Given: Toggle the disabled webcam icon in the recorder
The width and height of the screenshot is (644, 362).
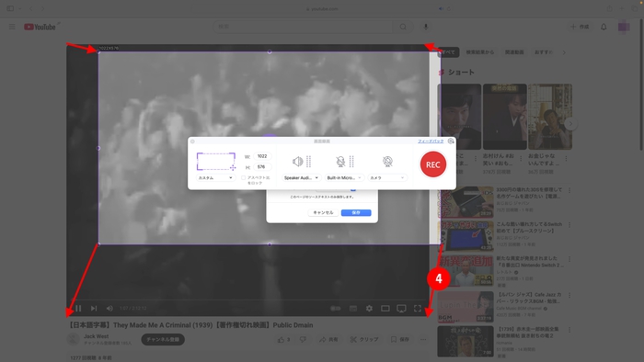Looking at the screenshot, I should coord(387,162).
